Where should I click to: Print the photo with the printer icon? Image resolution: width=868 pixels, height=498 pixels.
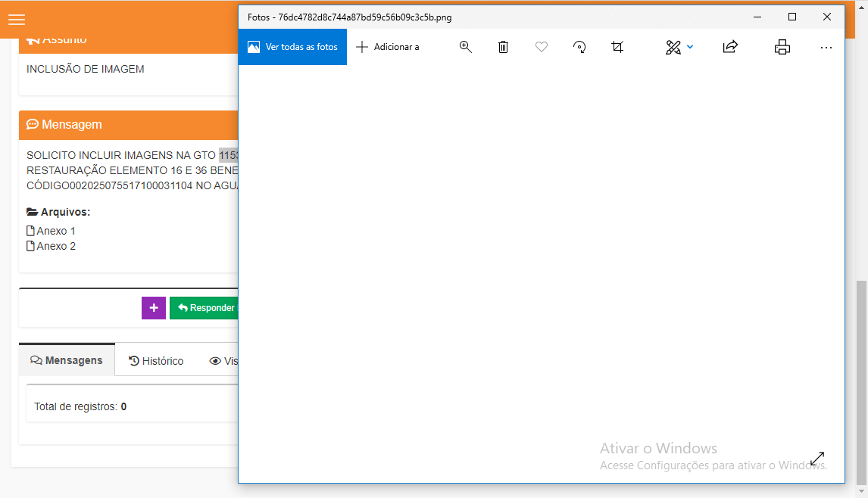[x=782, y=47]
